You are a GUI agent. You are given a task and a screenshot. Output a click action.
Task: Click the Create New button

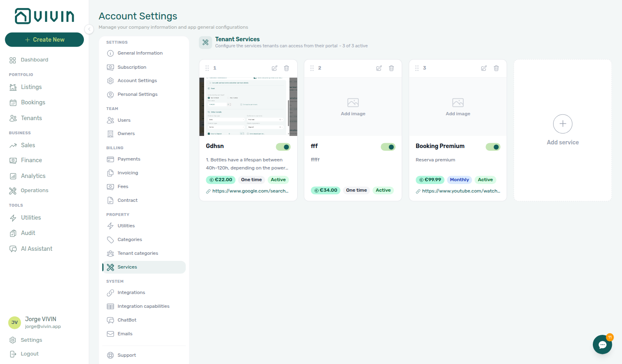point(45,40)
